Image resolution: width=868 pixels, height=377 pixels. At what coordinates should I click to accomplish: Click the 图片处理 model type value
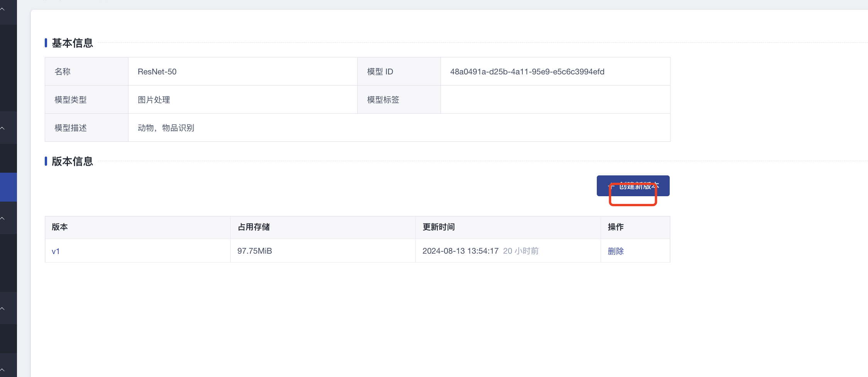[x=154, y=100]
